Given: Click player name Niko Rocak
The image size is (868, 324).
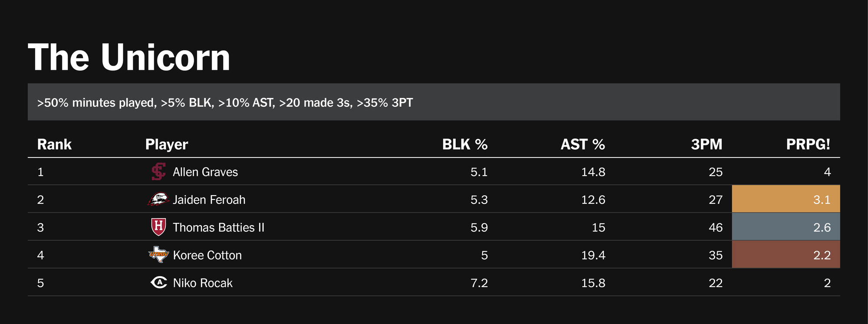Looking at the screenshot, I should 203,283.
